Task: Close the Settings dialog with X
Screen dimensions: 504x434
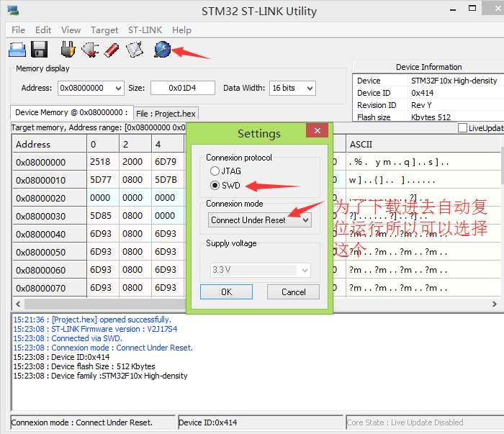Action: pyautogui.click(x=317, y=130)
